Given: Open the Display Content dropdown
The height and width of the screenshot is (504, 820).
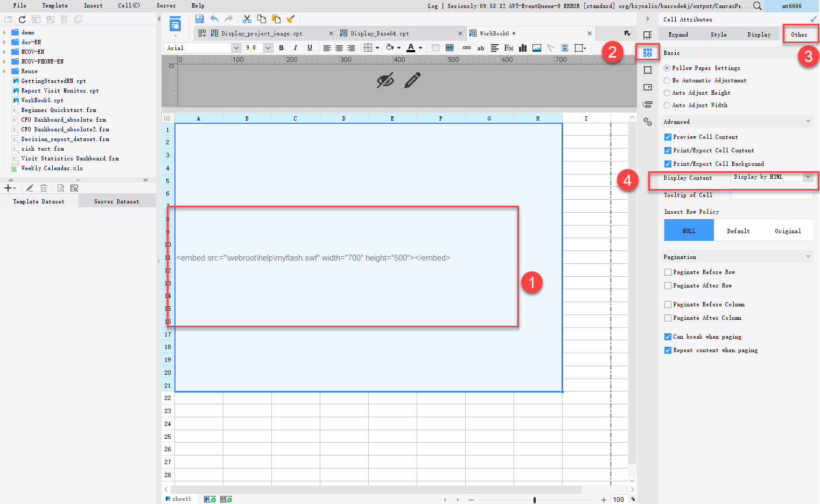Looking at the screenshot, I should coord(808,177).
